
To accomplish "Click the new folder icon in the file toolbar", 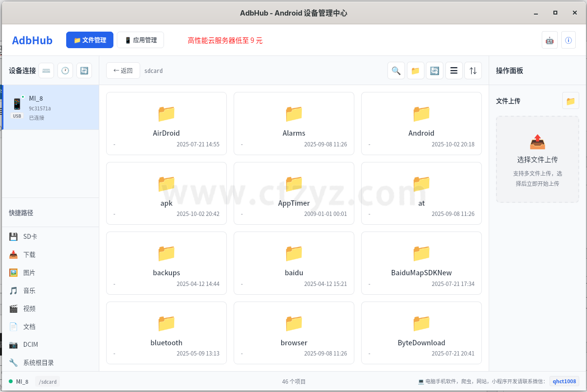I will coord(415,71).
